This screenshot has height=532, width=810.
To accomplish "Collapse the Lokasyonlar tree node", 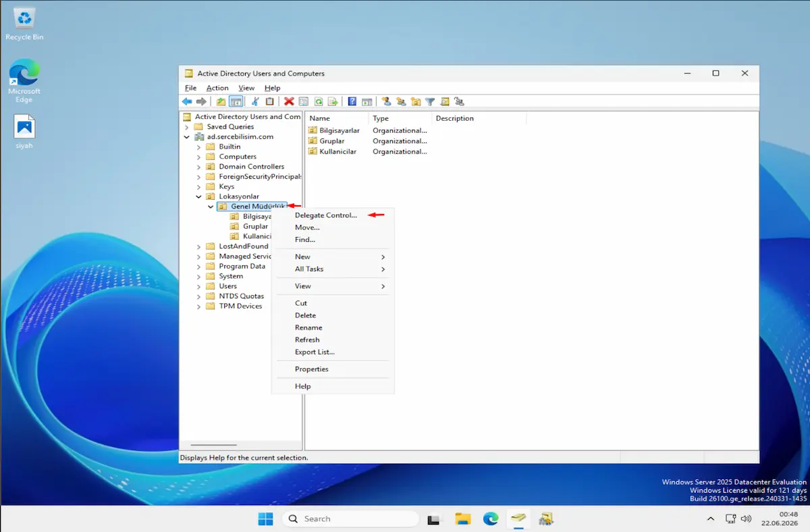I will coord(199,196).
